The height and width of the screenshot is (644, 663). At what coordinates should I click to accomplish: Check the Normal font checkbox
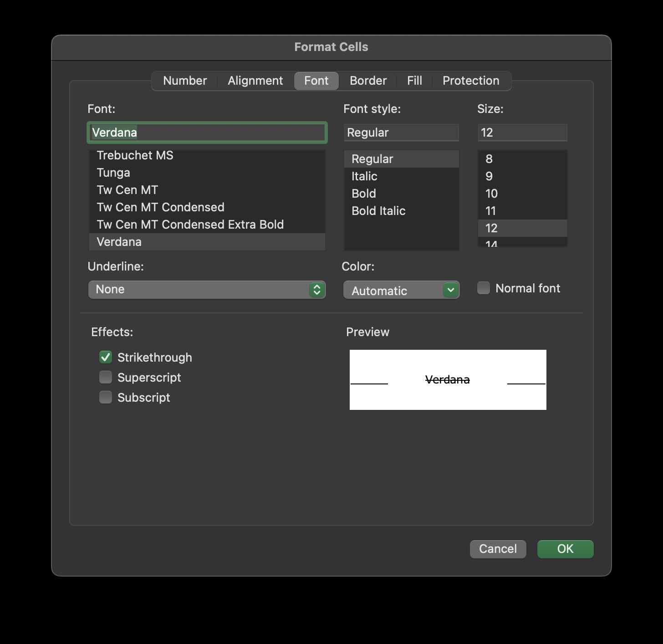483,288
